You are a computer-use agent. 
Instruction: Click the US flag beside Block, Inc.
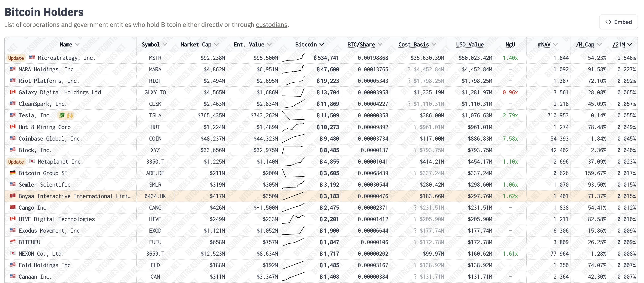click(12, 149)
